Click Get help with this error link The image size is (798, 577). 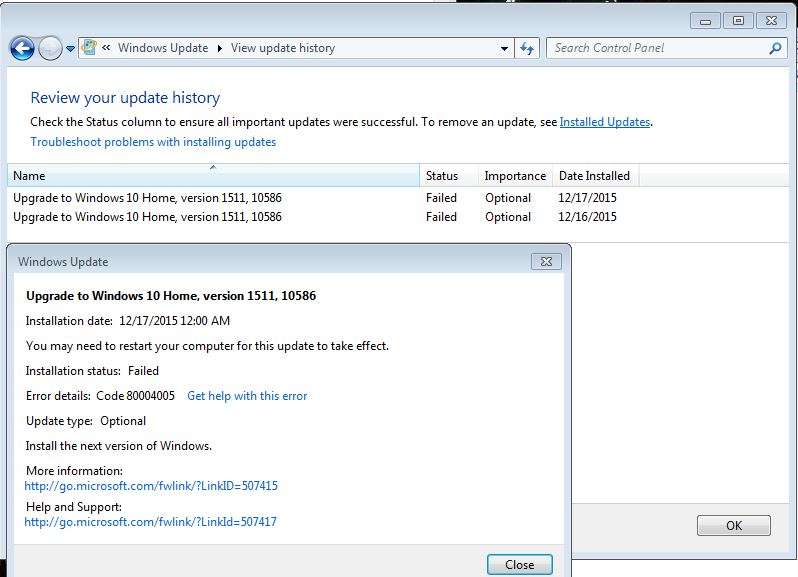tap(247, 396)
